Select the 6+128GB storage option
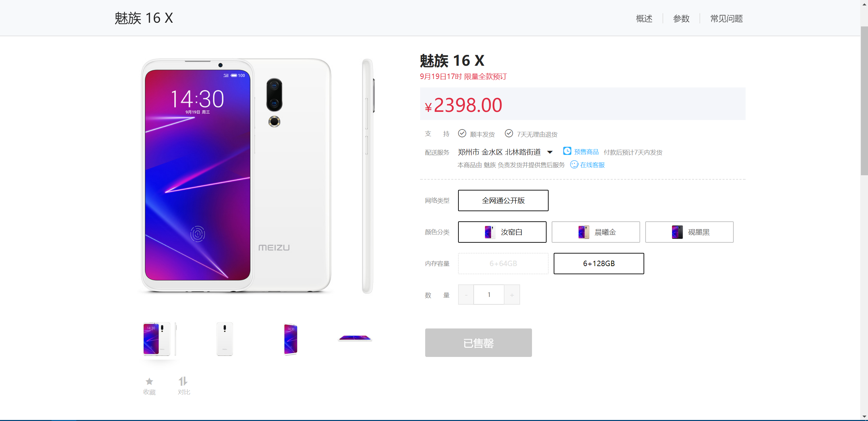This screenshot has height=421, width=868. pyautogui.click(x=599, y=263)
